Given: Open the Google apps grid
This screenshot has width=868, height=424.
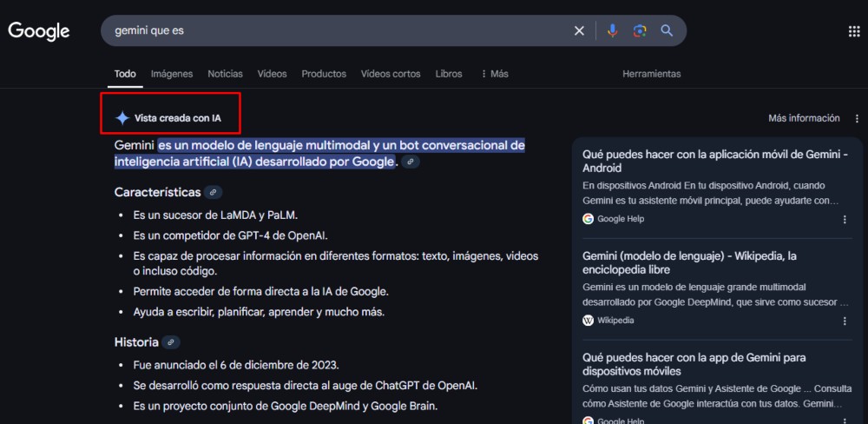Looking at the screenshot, I should (x=853, y=31).
